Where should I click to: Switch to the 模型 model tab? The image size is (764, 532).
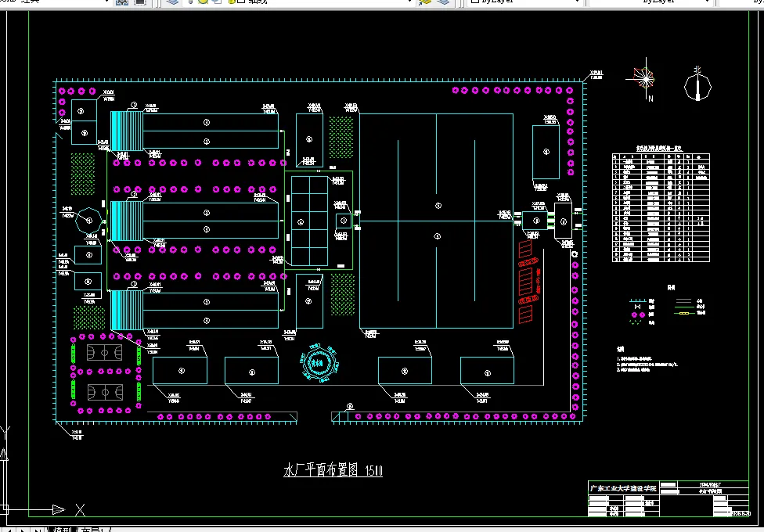[62, 530]
